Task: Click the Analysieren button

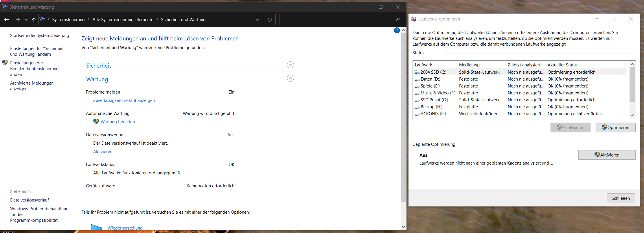Action: point(570,128)
